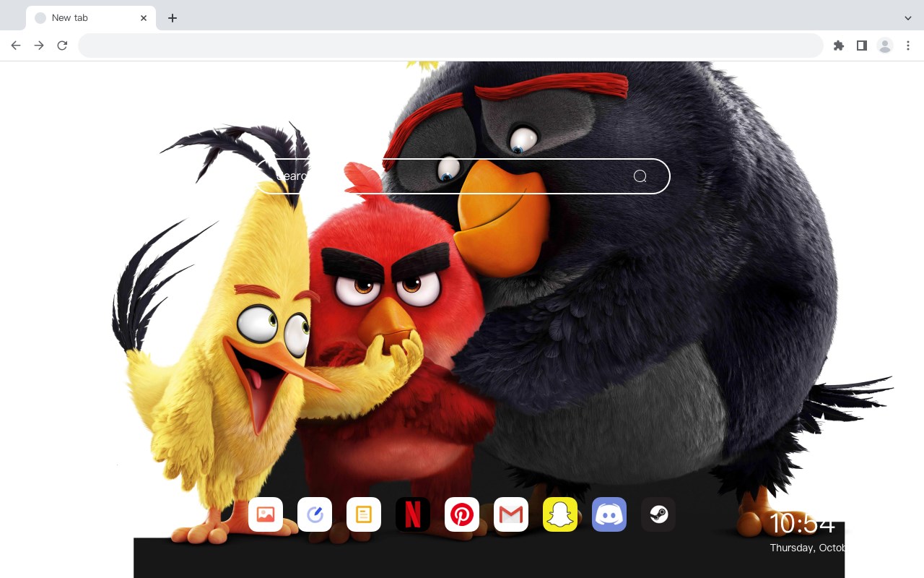The height and width of the screenshot is (578, 924).
Task: Open the blue checkmark tasks shortcut
Action: (315, 514)
